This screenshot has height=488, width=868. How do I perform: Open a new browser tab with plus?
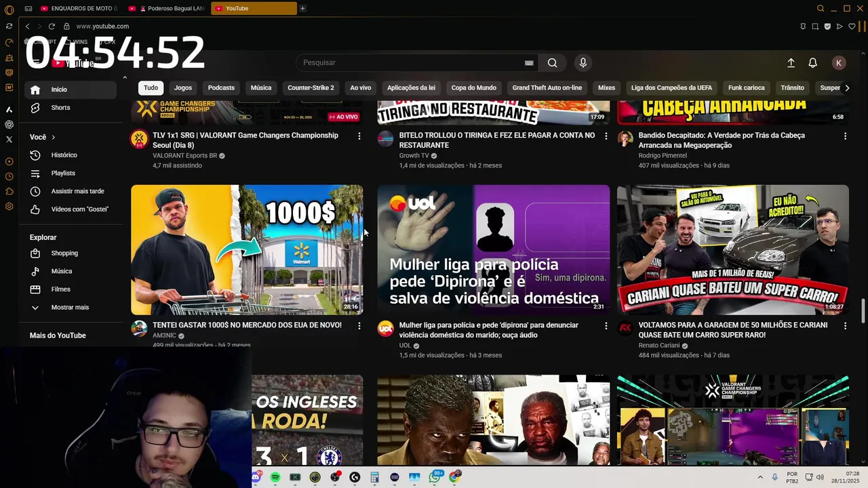(x=302, y=8)
